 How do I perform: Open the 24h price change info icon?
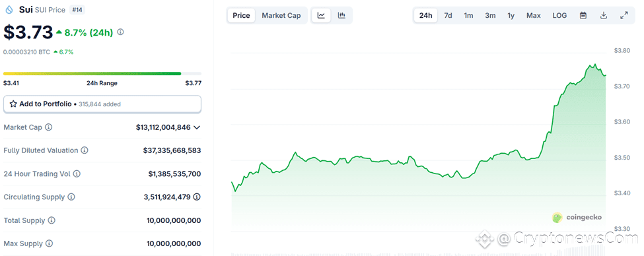click(x=120, y=32)
